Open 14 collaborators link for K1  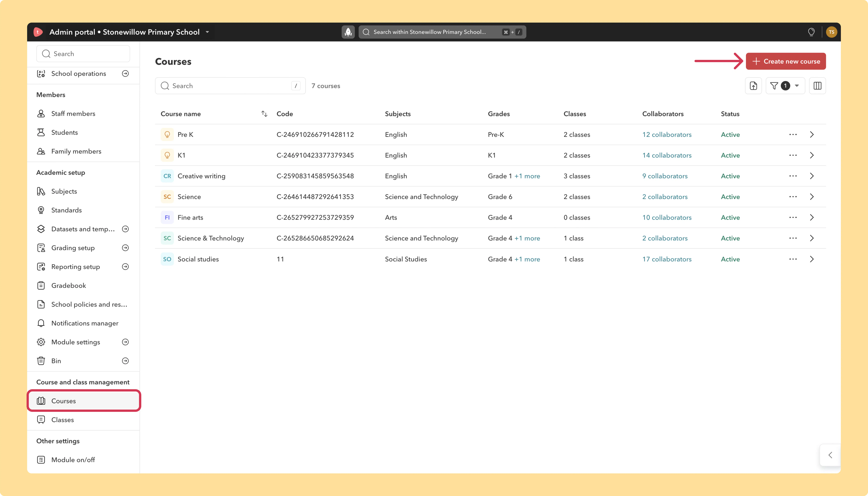pyautogui.click(x=667, y=155)
